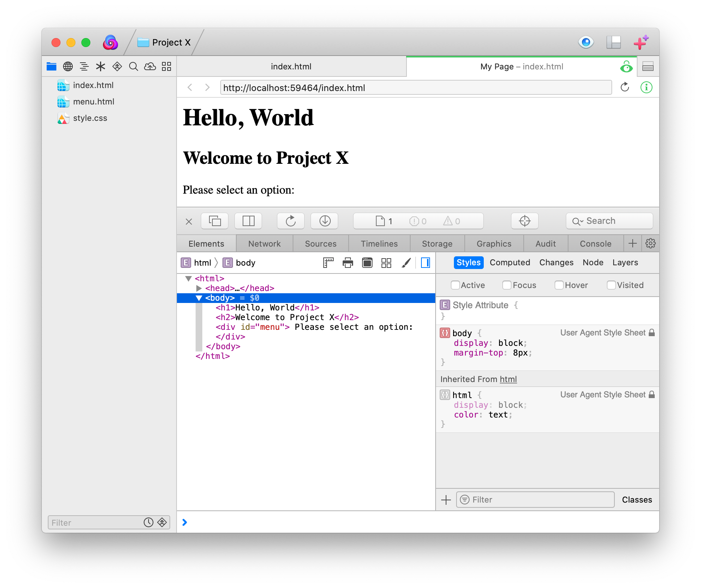Toggle the details sidebar panel icon
The width and height of the screenshot is (701, 588).
coord(426,263)
